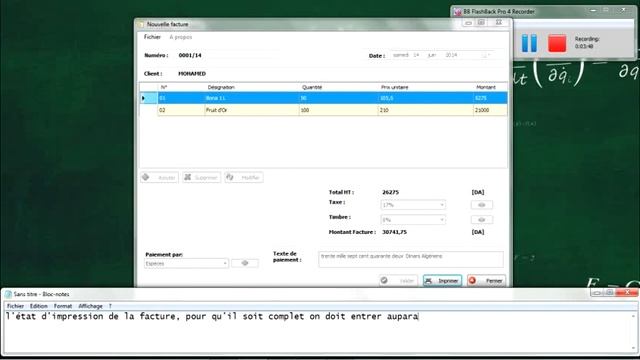This screenshot has width=640, height=360.
Task: Open the Date picker dropdown arrow
Action: point(485,55)
